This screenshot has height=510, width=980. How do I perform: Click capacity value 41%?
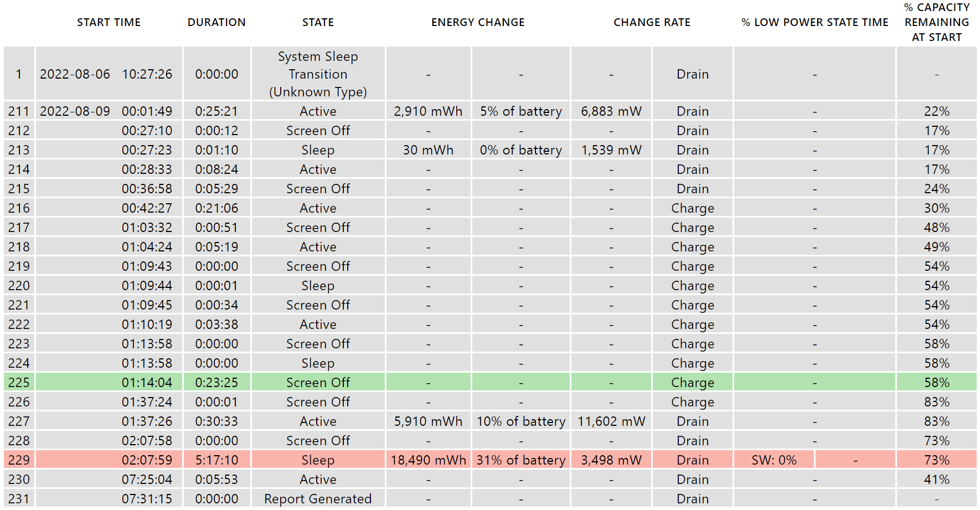[936, 479]
